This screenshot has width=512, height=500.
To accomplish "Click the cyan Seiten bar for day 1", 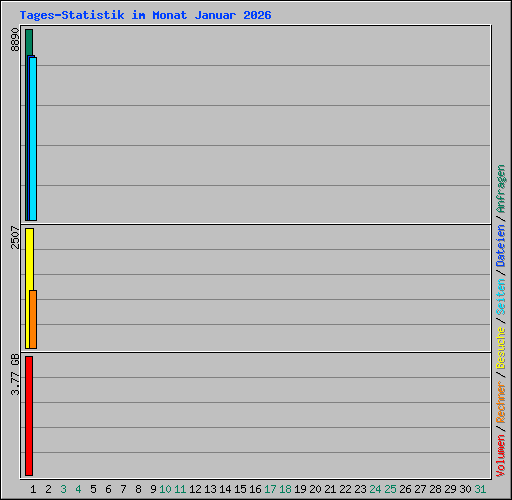I will [33, 139].
